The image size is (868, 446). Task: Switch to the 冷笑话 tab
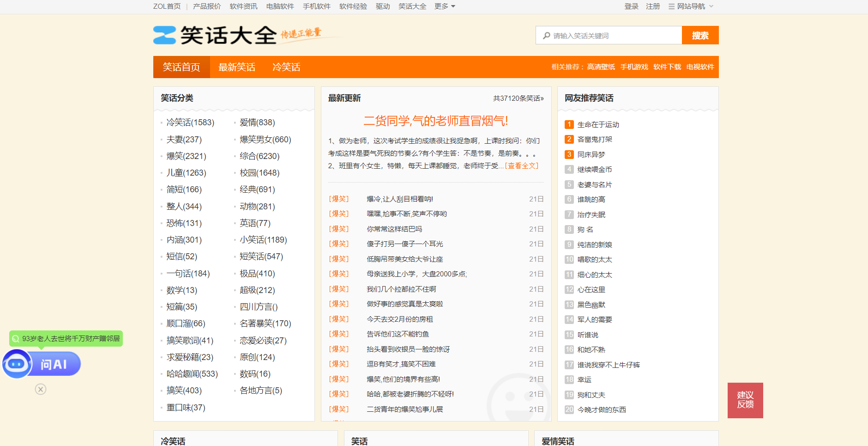pyautogui.click(x=286, y=67)
